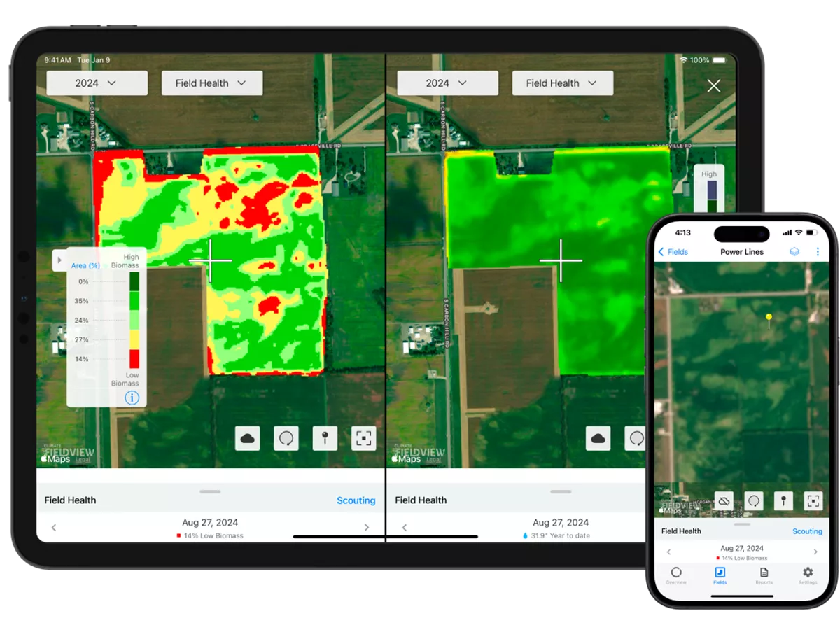
Task: Toggle cloud layer in right iPad pane
Action: 598,438
